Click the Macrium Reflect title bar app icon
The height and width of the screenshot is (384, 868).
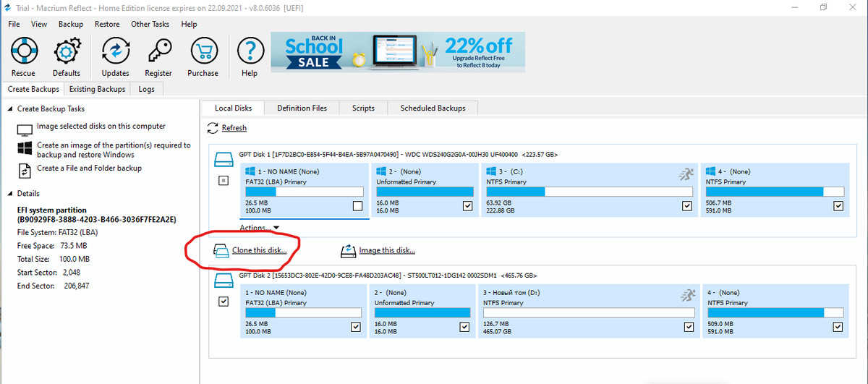(7, 7)
